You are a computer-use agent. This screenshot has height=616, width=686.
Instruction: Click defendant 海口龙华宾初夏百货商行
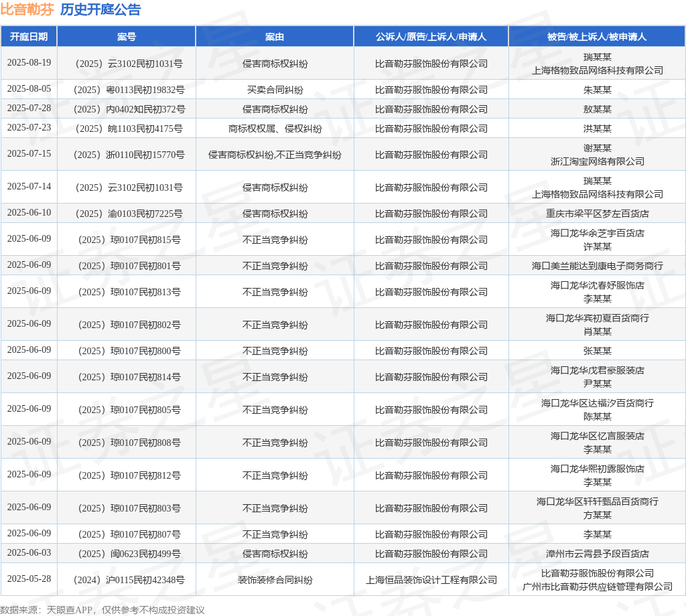pyautogui.click(x=597, y=318)
